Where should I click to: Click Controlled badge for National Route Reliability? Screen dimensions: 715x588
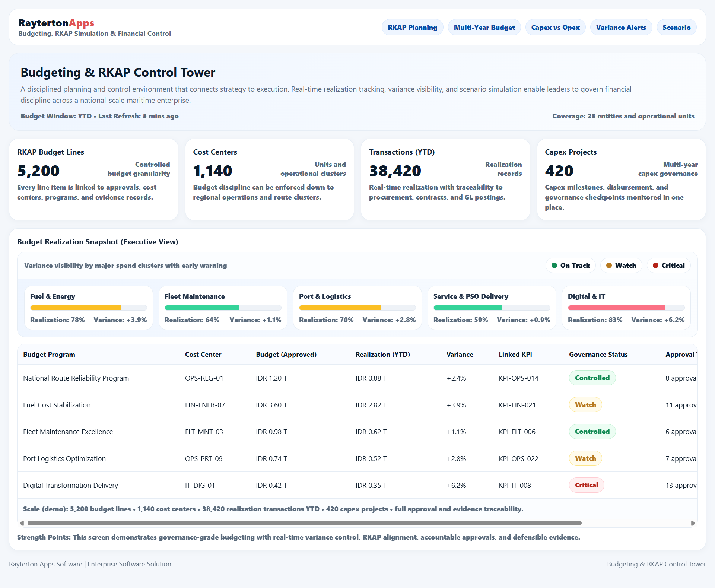pyautogui.click(x=592, y=378)
